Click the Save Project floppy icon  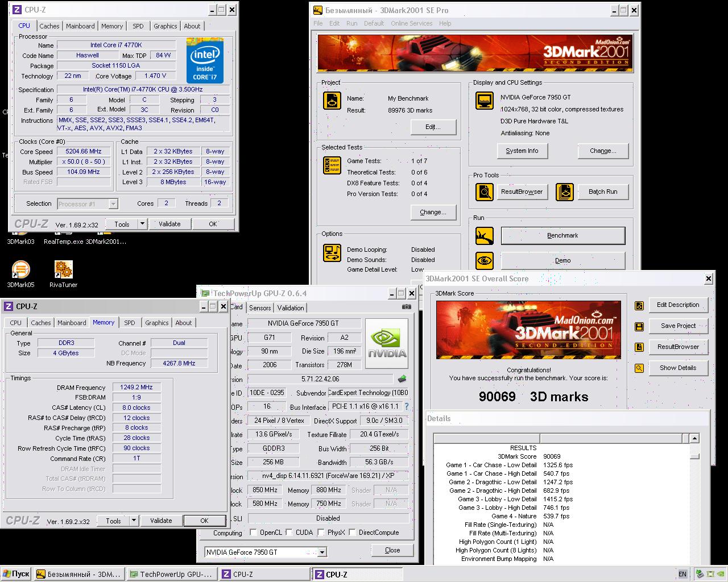click(639, 326)
